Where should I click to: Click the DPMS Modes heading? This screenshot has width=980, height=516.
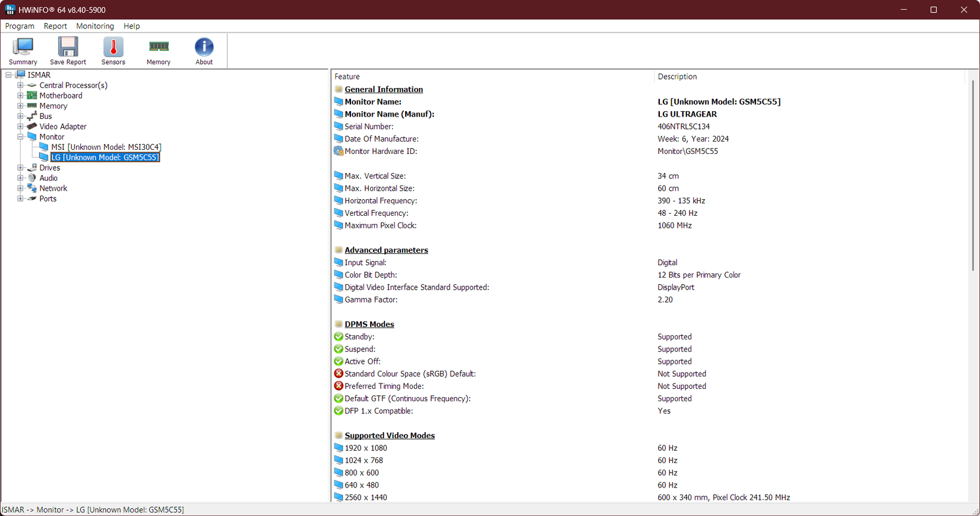[369, 325]
